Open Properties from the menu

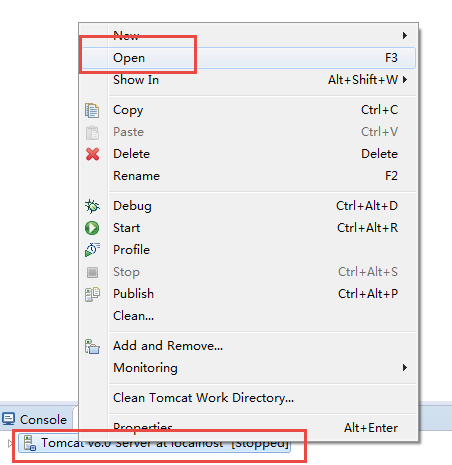pos(248,427)
